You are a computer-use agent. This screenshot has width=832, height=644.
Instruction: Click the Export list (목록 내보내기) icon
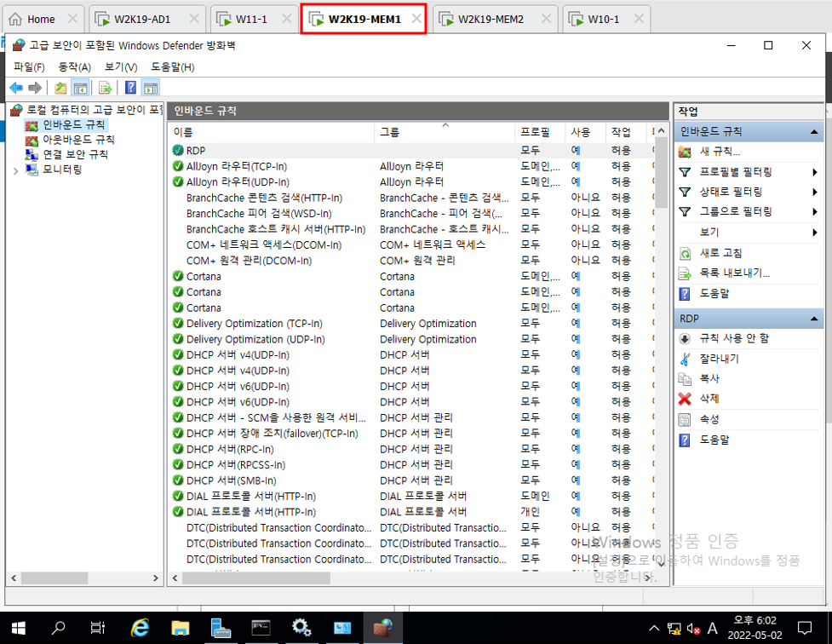tap(685, 273)
